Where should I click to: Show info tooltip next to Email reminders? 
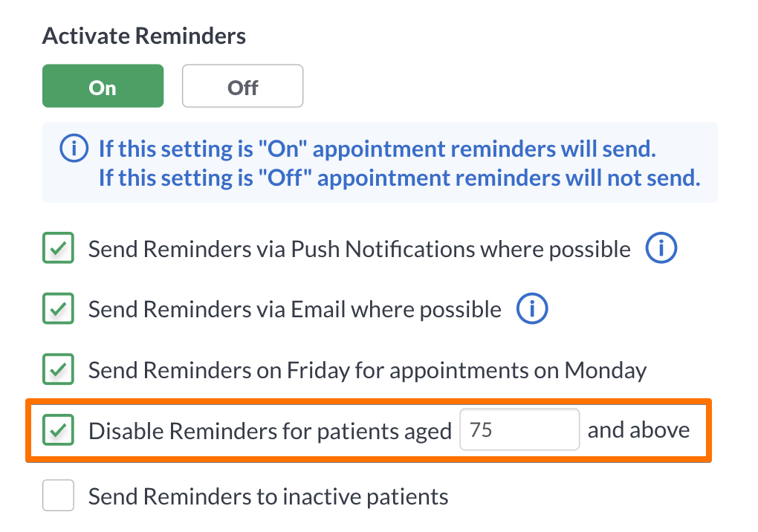(x=532, y=308)
